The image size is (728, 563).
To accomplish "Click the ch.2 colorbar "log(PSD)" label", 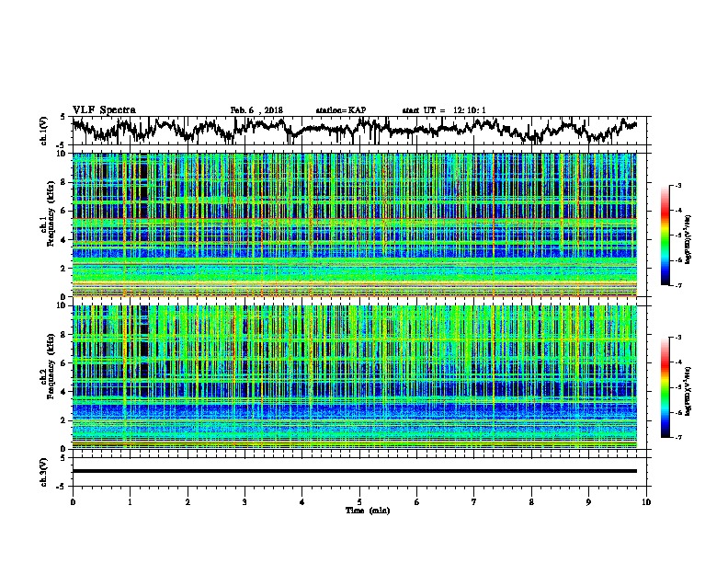I will coord(688,391).
